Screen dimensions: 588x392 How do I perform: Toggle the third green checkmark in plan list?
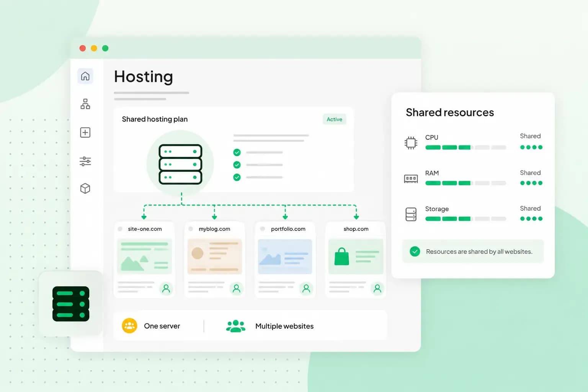click(x=237, y=177)
